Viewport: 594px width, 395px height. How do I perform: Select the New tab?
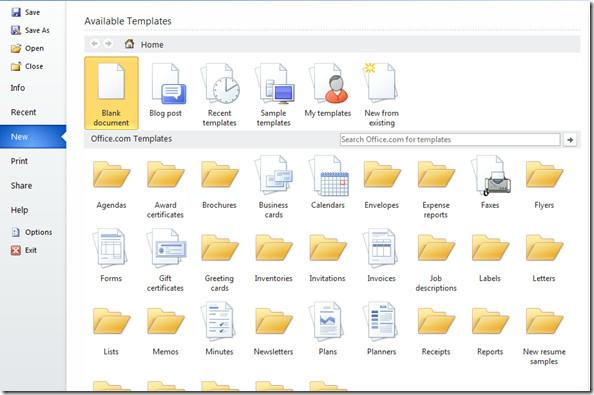click(x=33, y=137)
